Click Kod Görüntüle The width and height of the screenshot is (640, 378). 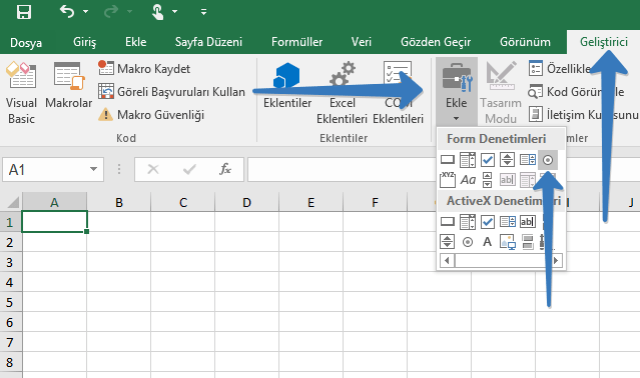[x=576, y=92]
